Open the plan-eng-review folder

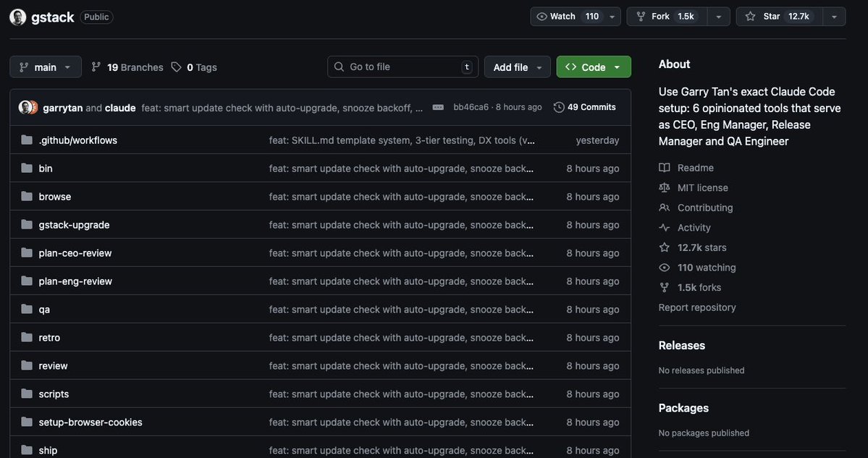click(75, 281)
